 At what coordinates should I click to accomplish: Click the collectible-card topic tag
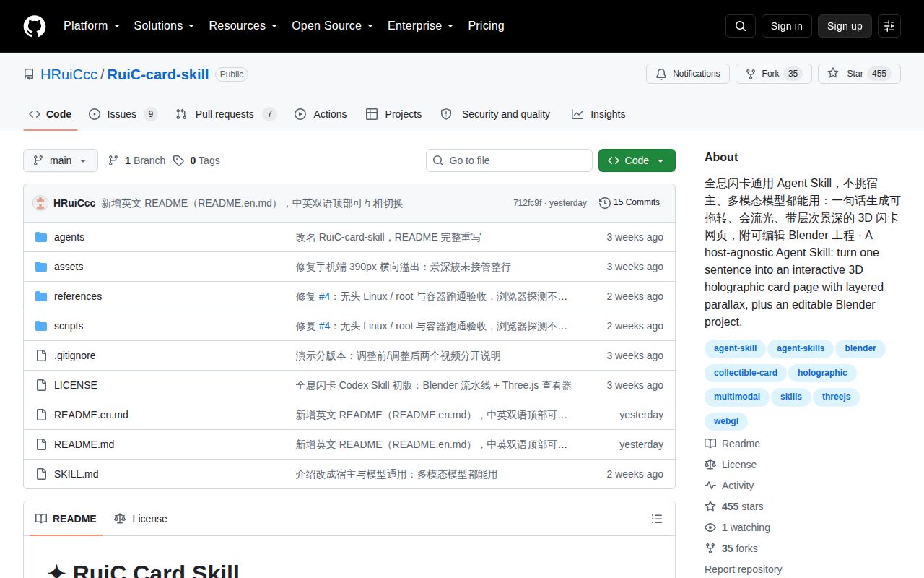(746, 374)
